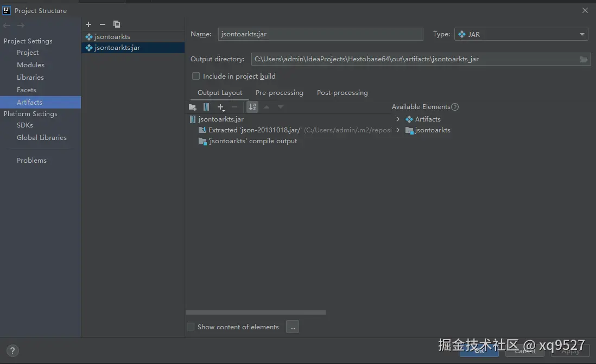Screen dimensions: 596x364
Task: Check Show content of elements
Action: pyautogui.click(x=191, y=327)
